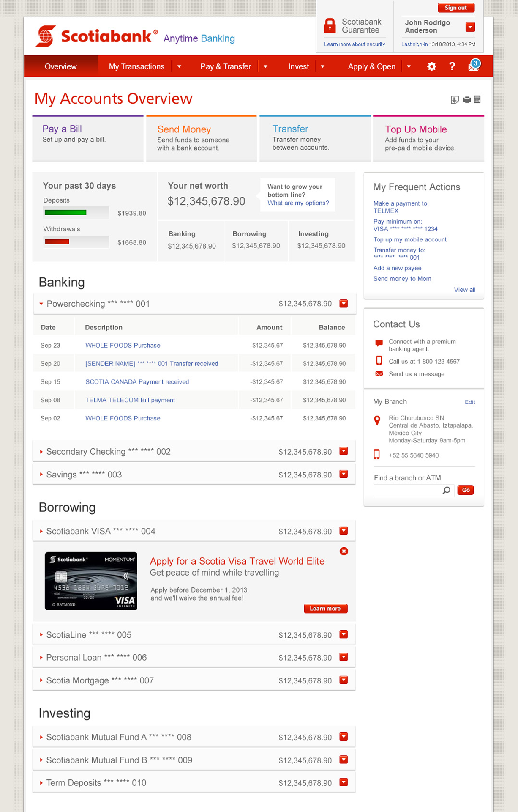
Task: Click the Find a branch input field
Action: (x=407, y=490)
